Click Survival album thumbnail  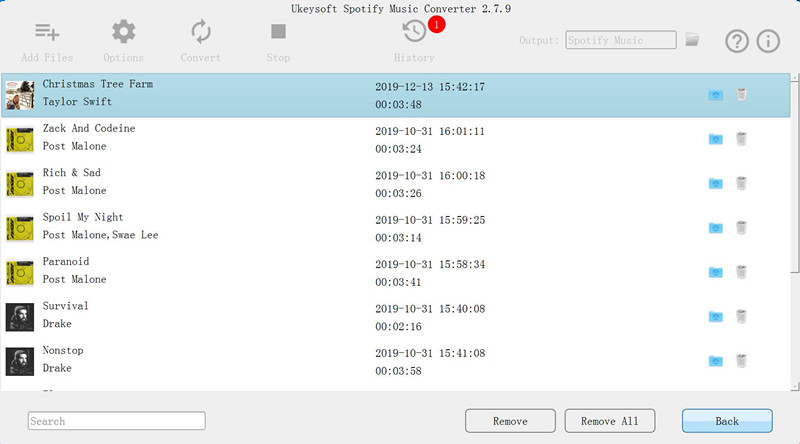click(20, 317)
